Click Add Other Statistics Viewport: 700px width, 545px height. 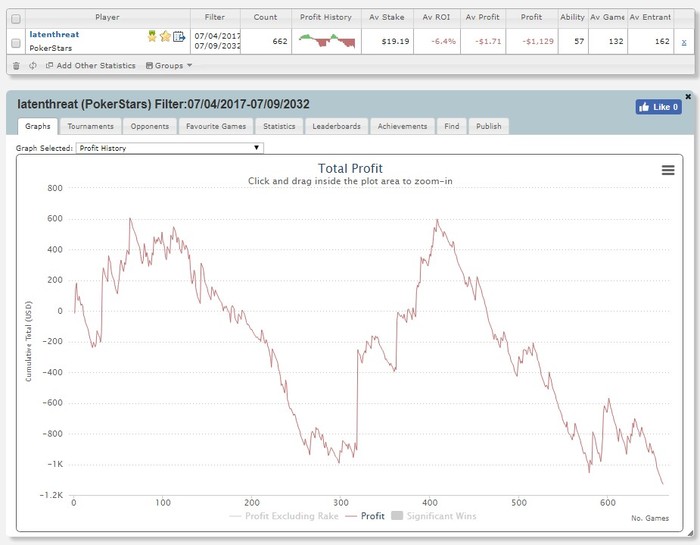(91, 66)
